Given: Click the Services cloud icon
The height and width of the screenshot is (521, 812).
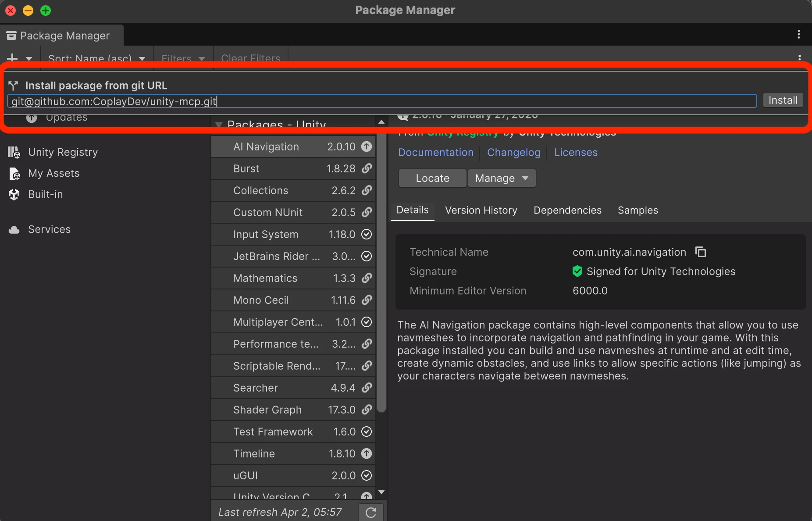Looking at the screenshot, I should (14, 230).
